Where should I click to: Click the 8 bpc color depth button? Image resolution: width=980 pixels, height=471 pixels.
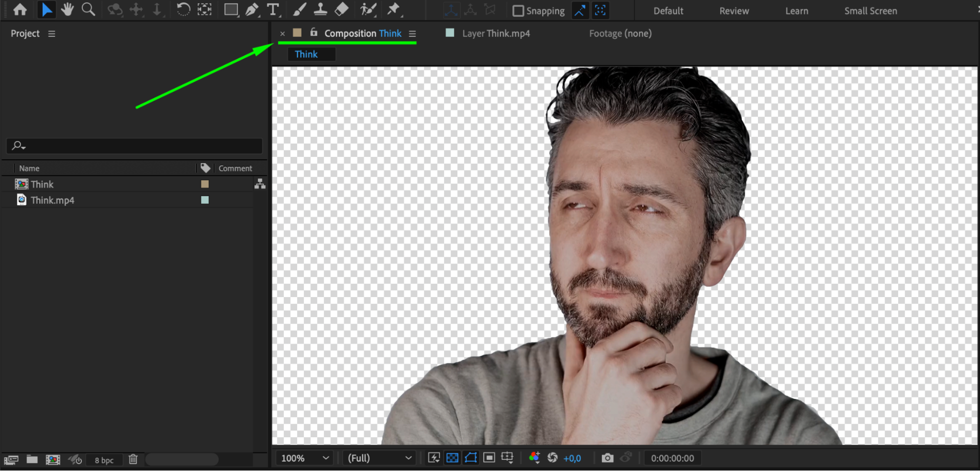coord(104,460)
